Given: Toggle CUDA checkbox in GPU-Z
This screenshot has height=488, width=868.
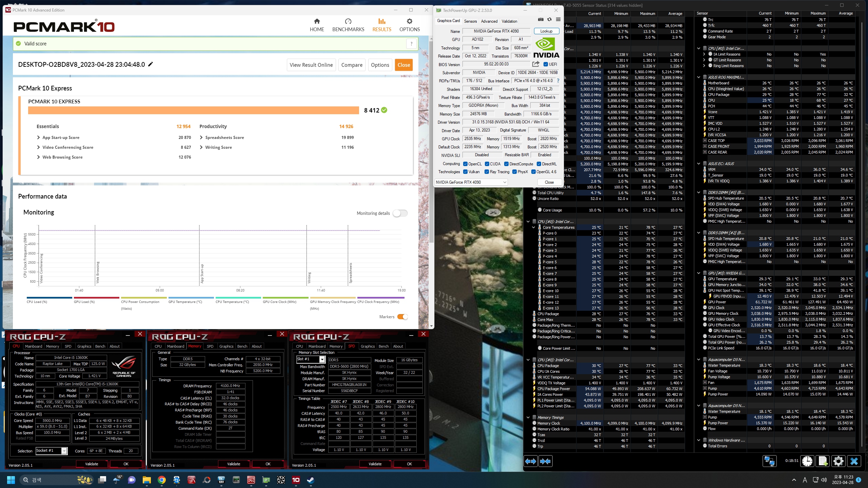Looking at the screenshot, I should tap(487, 164).
